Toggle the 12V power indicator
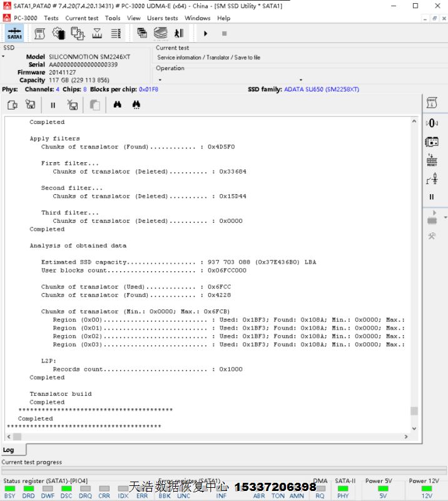 click(427, 488)
